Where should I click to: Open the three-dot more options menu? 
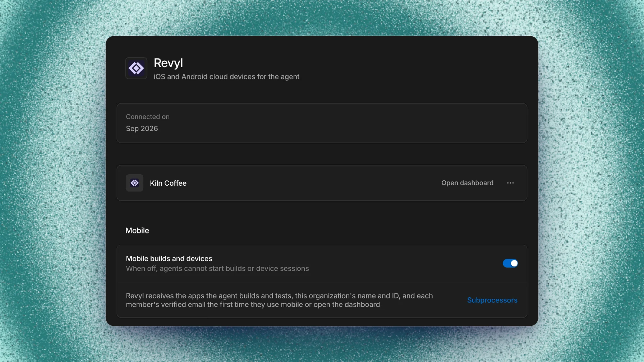coord(510,183)
